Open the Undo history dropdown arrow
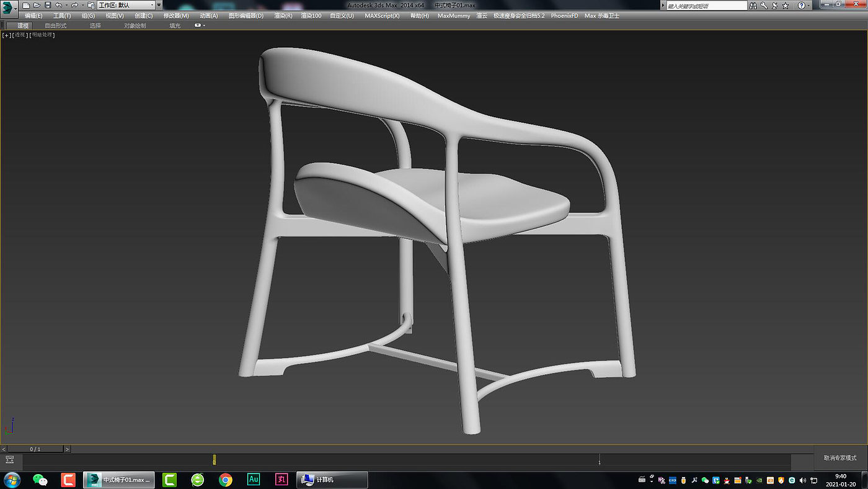868x489 pixels. point(66,5)
